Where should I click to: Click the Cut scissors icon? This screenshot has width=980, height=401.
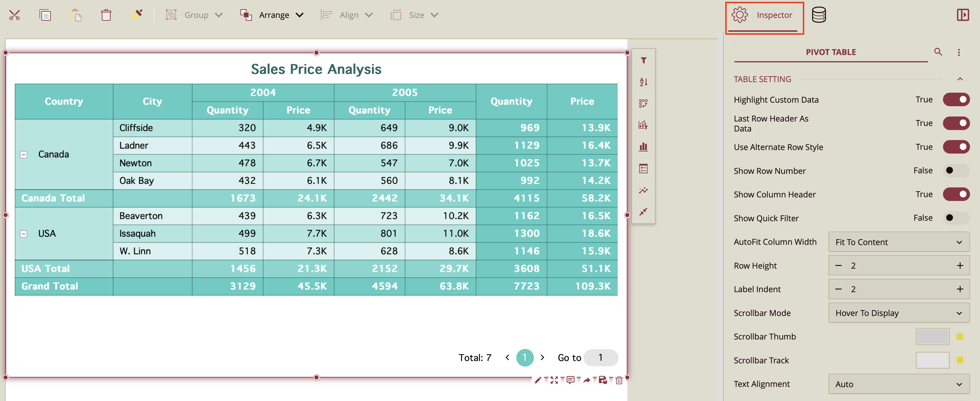tap(14, 15)
